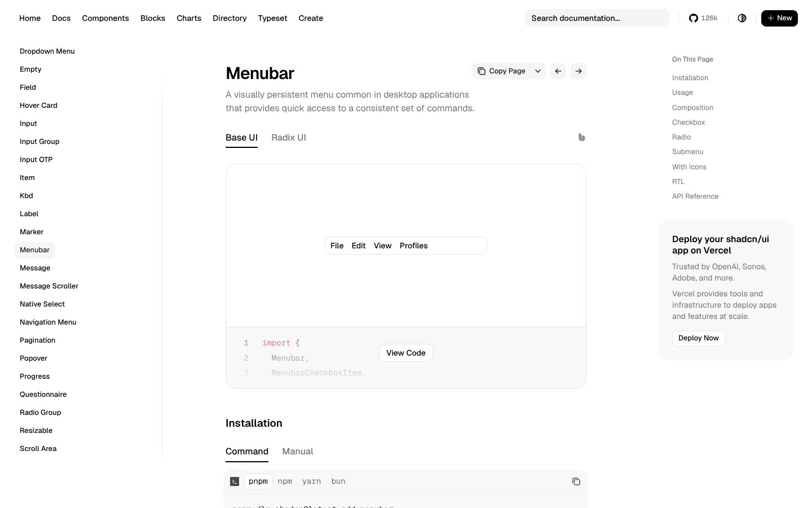Viewport: 812px width, 508px height.
Task: Switch to the Manual installation tab
Action: pyautogui.click(x=298, y=452)
